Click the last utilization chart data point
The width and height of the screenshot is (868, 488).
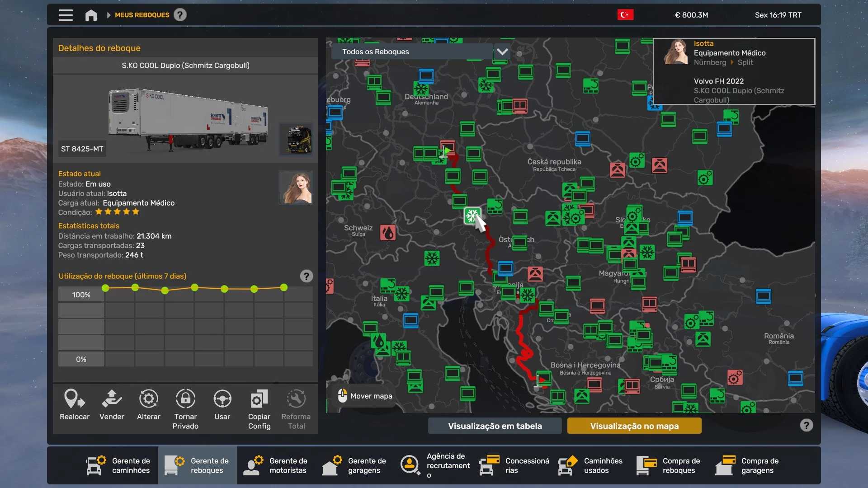point(283,287)
